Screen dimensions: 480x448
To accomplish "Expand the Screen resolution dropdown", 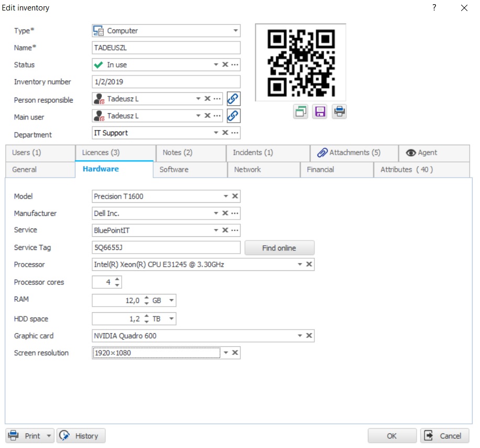I will click(226, 353).
